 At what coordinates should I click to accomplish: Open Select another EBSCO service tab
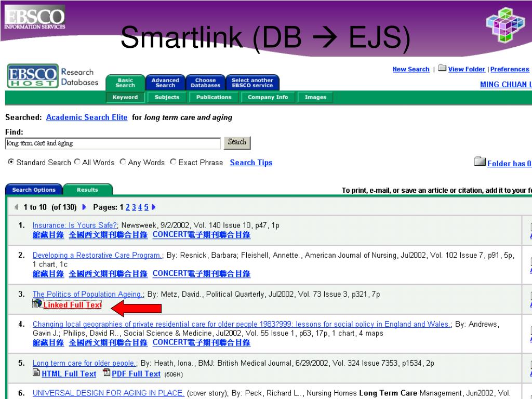[x=252, y=83]
